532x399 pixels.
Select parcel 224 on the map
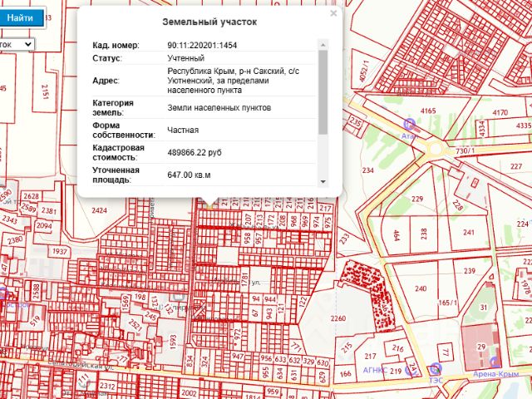tap(523, 224)
